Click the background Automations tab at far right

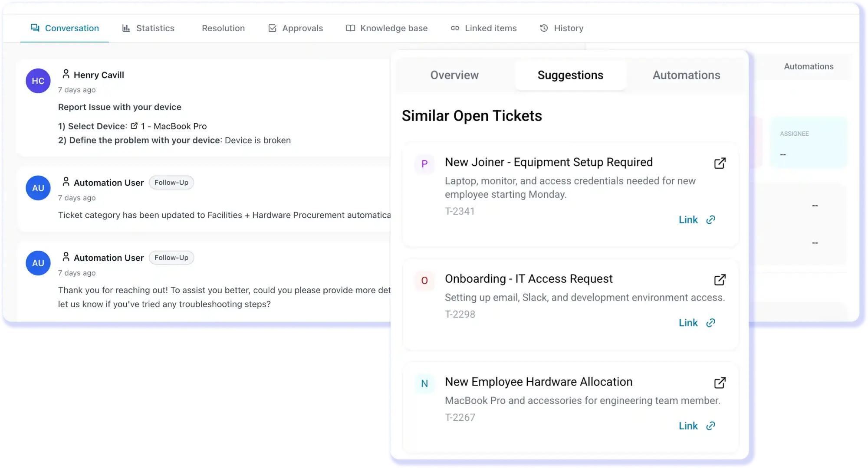coord(809,66)
